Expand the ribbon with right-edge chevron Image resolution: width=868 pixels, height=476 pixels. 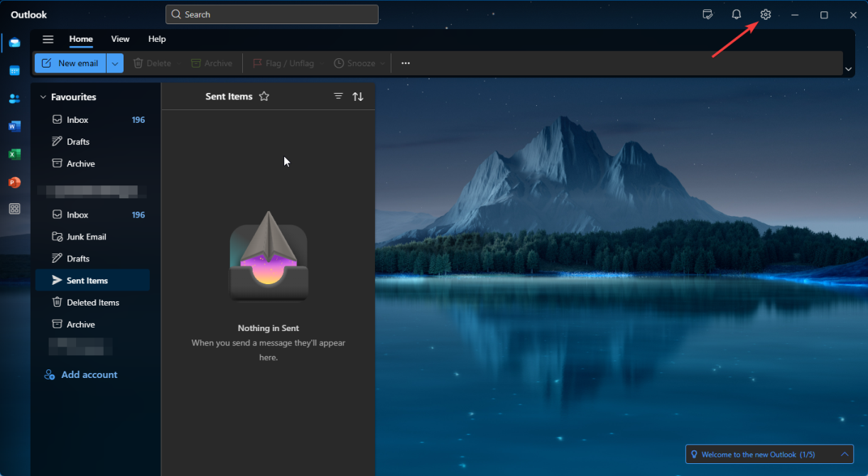click(849, 69)
